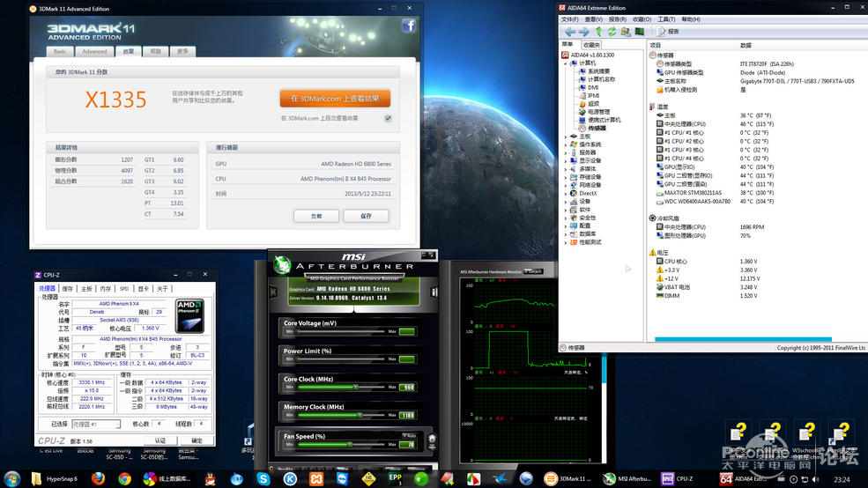The image size is (868, 488).
Task: Switch to Advanced tab in 3DMark 11
Action: pyautogui.click(x=94, y=51)
